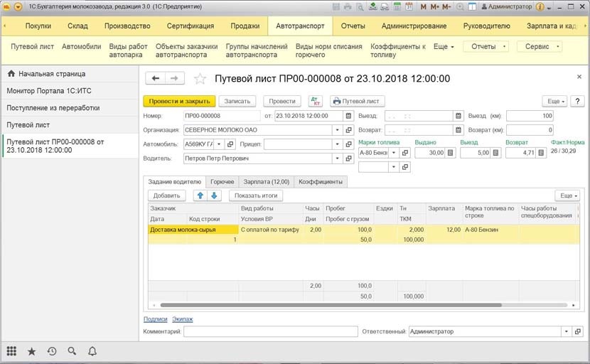590x364 pixels.
Task: Switch to Горючее tab
Action: [x=222, y=182]
